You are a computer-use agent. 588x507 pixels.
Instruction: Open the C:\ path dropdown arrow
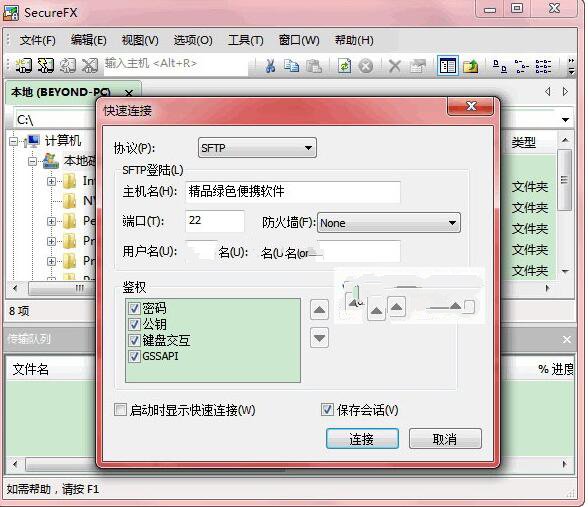(565, 120)
